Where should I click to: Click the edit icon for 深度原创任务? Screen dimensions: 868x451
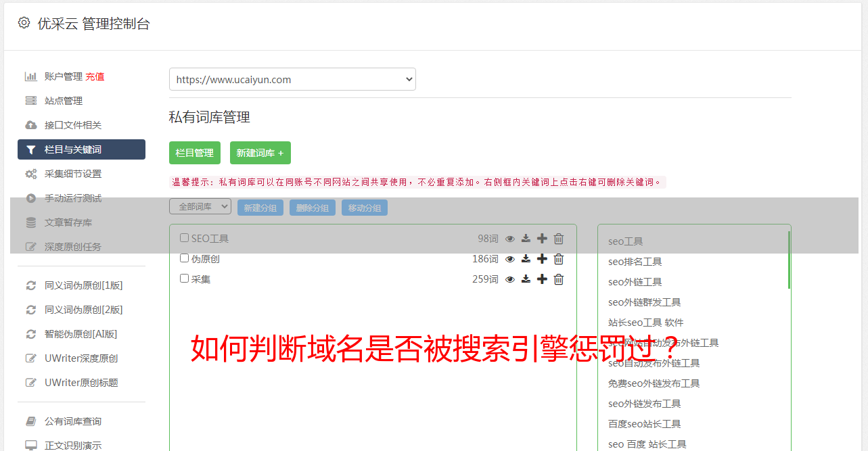[x=31, y=247]
